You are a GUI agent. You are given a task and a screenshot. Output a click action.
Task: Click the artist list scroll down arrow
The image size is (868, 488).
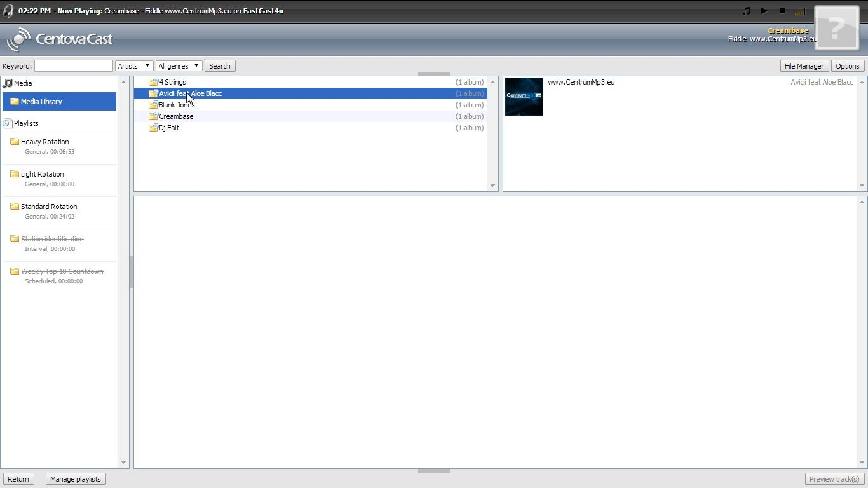492,186
